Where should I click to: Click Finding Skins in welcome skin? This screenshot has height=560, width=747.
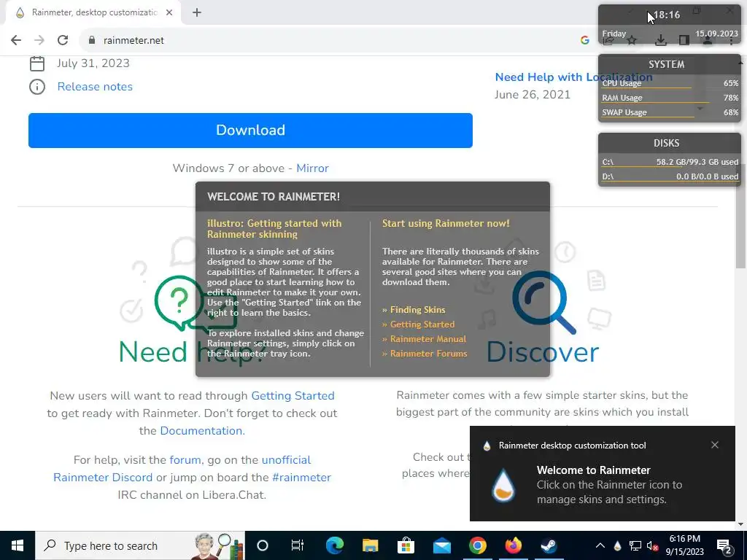pyautogui.click(x=417, y=310)
